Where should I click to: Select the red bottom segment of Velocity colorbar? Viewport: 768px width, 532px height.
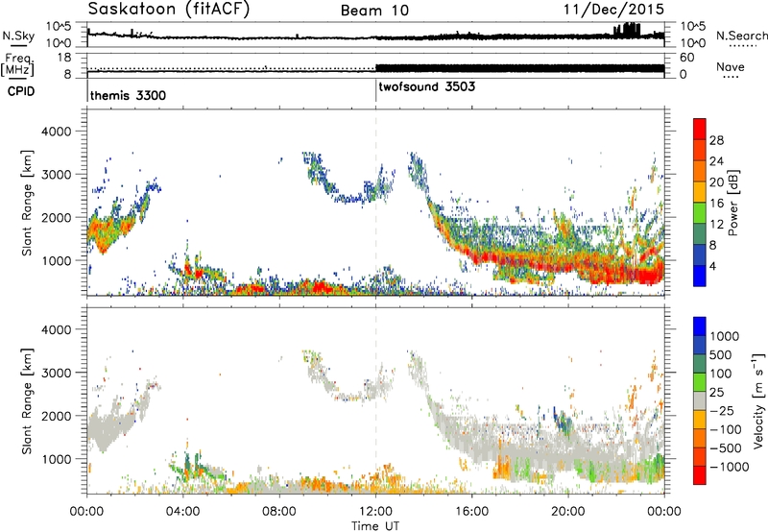coord(700,475)
